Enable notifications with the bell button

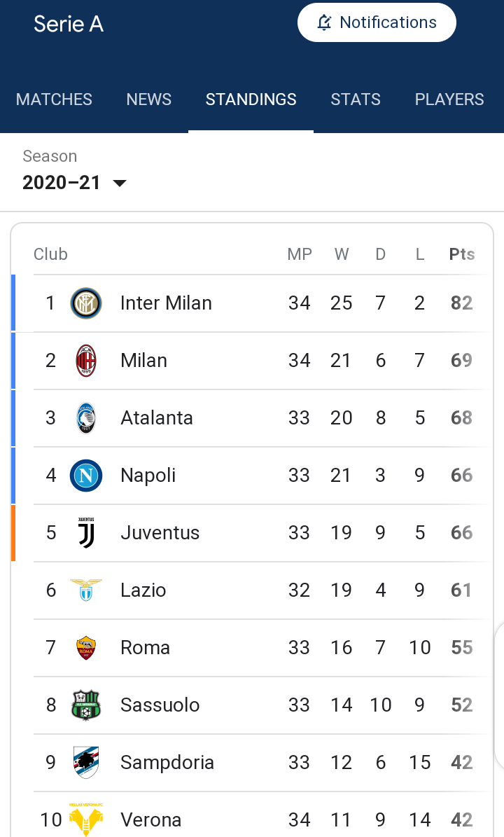point(377,22)
